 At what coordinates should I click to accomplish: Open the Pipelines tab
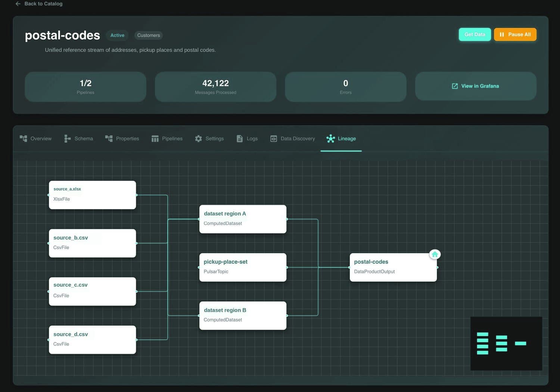167,138
